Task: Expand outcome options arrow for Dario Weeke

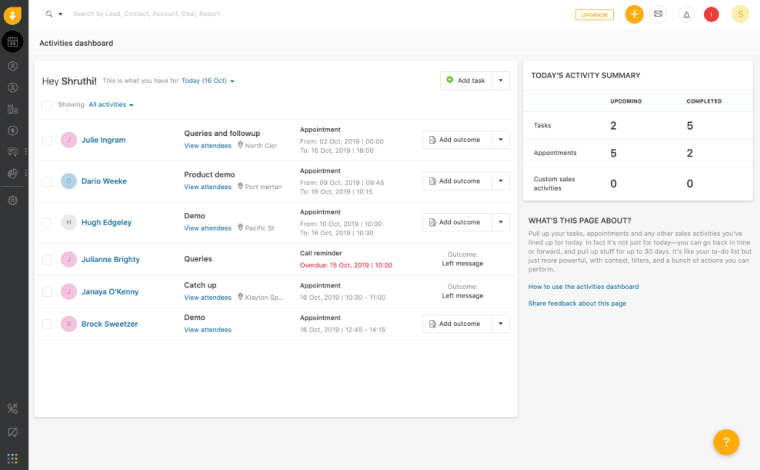Action: coord(501,181)
